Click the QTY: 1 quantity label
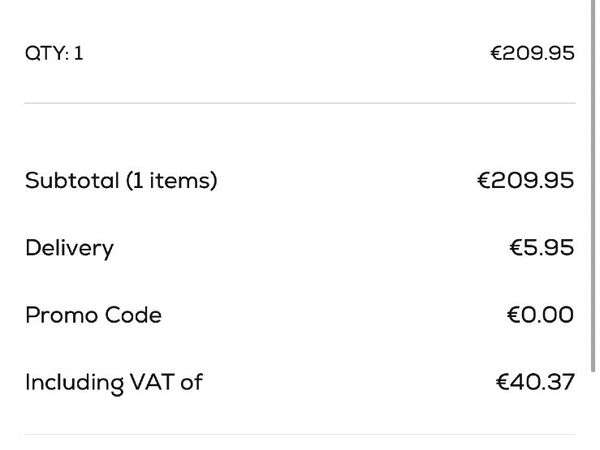The width and height of the screenshot is (600, 450). (54, 53)
